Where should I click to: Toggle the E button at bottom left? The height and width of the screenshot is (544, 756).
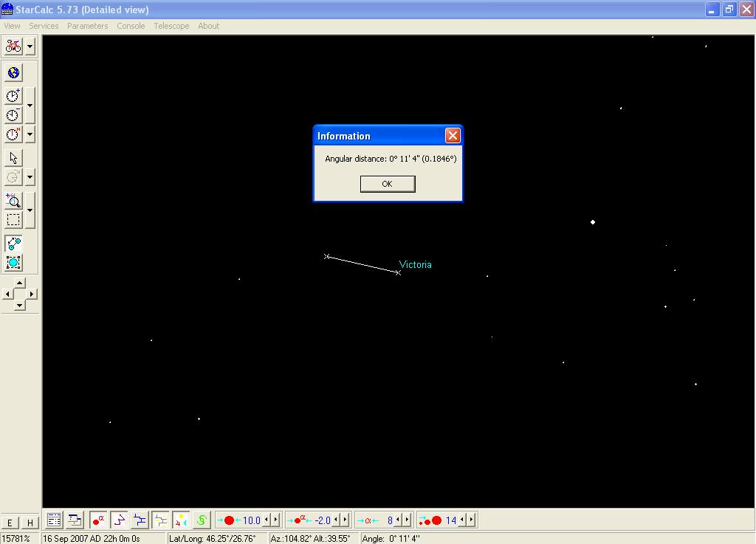click(10, 523)
